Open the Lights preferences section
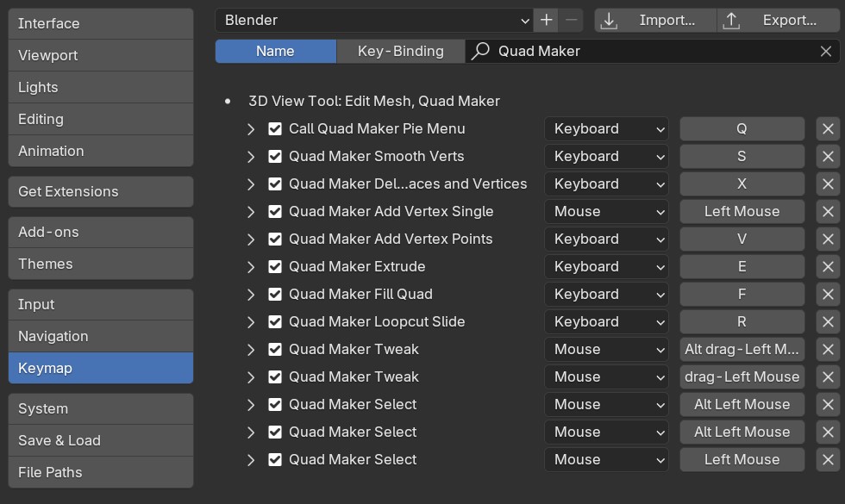Viewport: 845px width, 504px height. [x=101, y=87]
